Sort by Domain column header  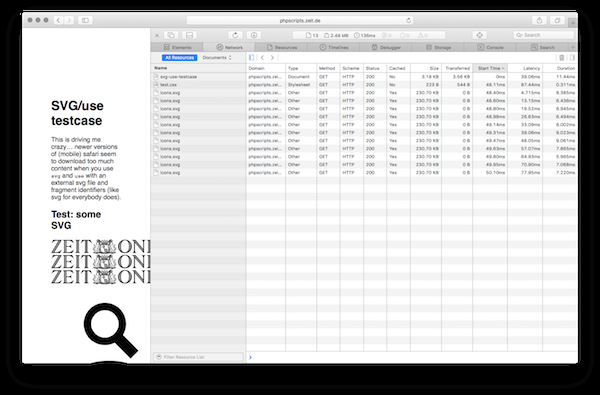point(266,68)
